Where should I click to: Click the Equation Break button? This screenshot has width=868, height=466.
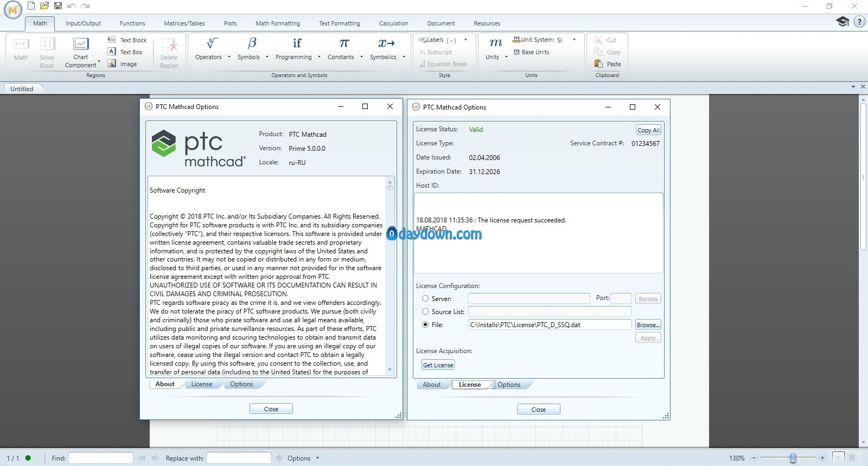click(443, 64)
